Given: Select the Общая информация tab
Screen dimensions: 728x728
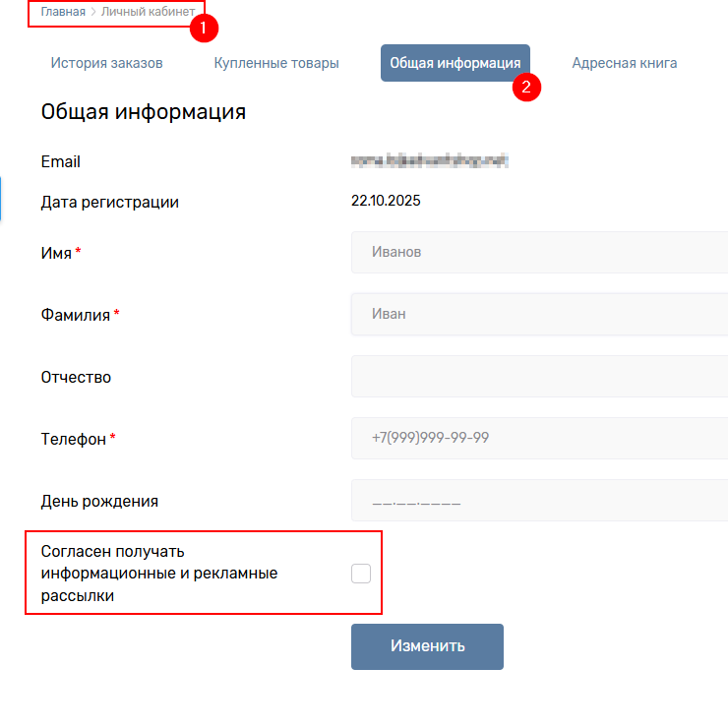Looking at the screenshot, I should (455, 63).
